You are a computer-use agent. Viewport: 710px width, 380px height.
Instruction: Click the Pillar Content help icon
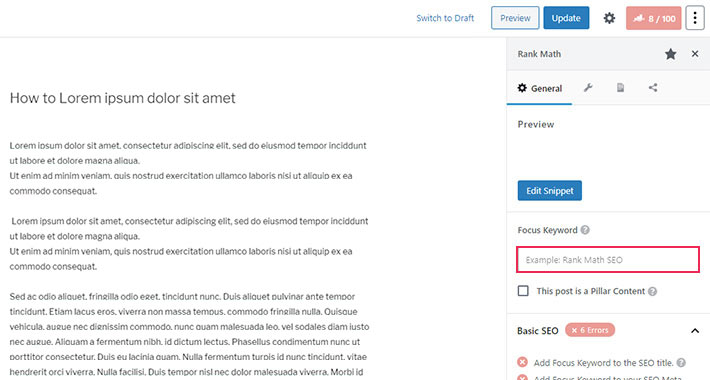point(652,291)
